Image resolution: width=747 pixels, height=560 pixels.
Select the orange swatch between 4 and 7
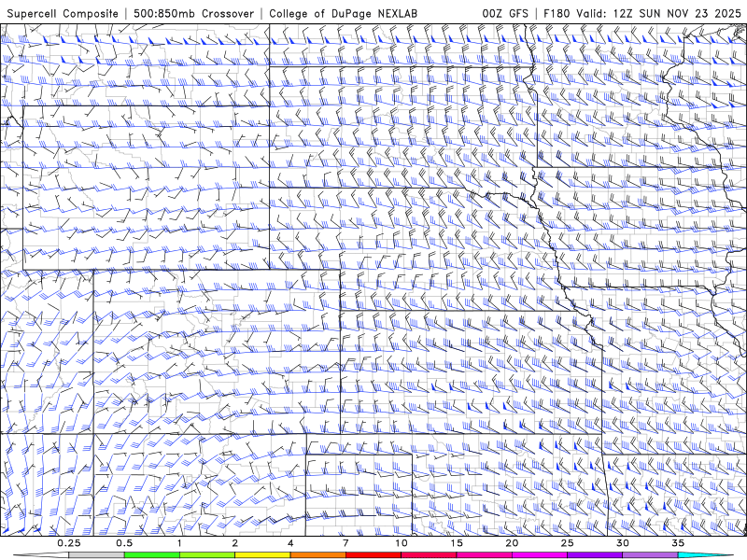317,555
